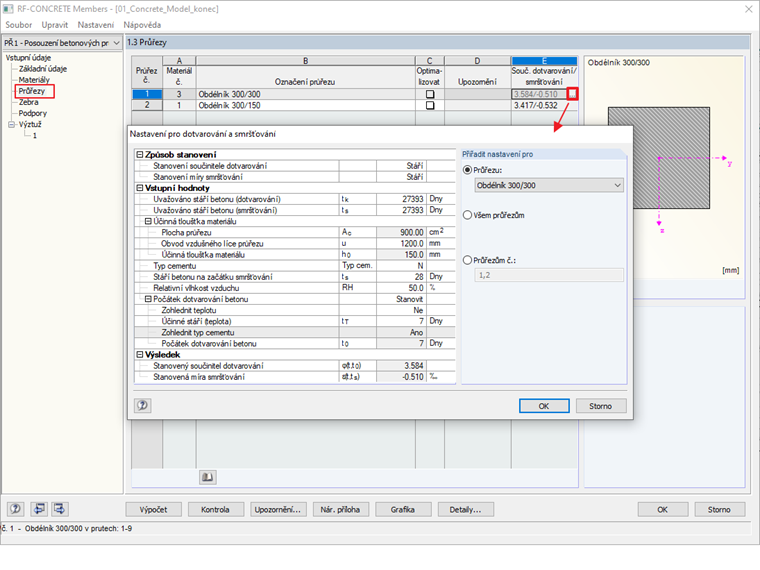Click Stanovení míry smršťování value Stáří

[401, 177]
